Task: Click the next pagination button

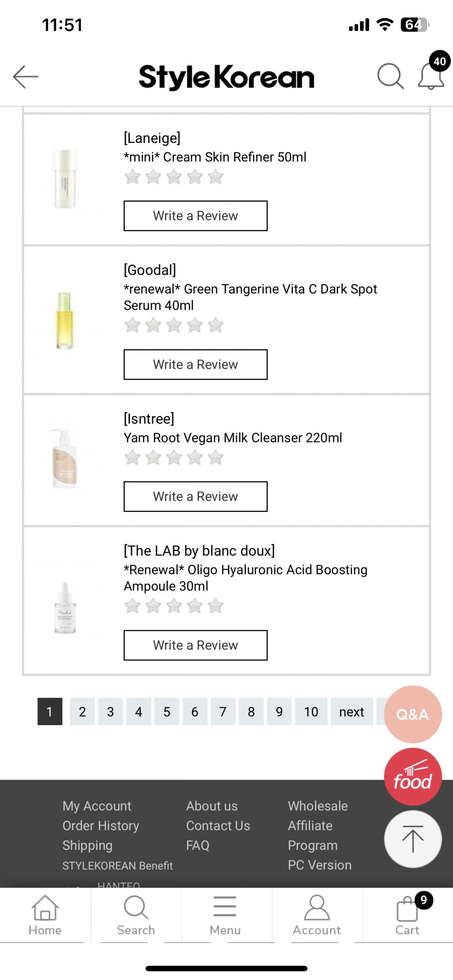Action: pyautogui.click(x=351, y=711)
